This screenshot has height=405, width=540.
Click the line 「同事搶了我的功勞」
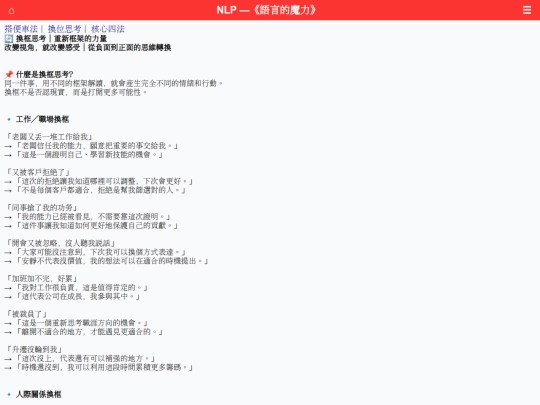(42, 208)
